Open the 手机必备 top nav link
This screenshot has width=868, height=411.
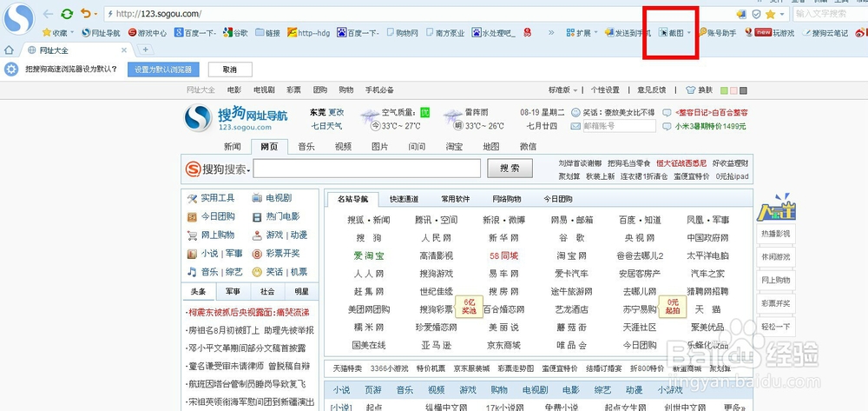click(x=379, y=89)
